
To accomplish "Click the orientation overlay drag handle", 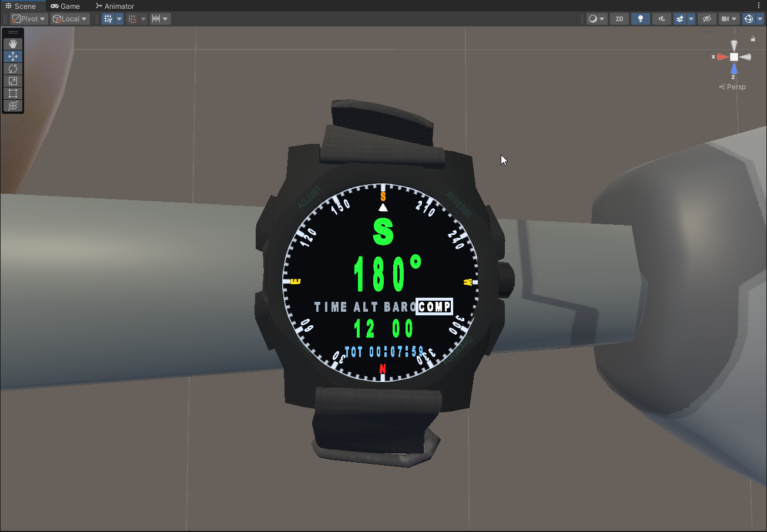I will (708, 32).
